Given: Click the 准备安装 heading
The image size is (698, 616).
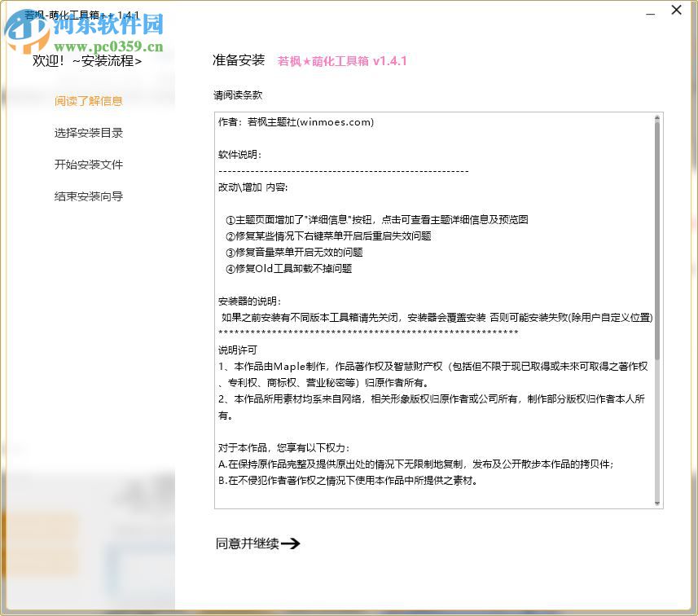Looking at the screenshot, I should click(238, 59).
